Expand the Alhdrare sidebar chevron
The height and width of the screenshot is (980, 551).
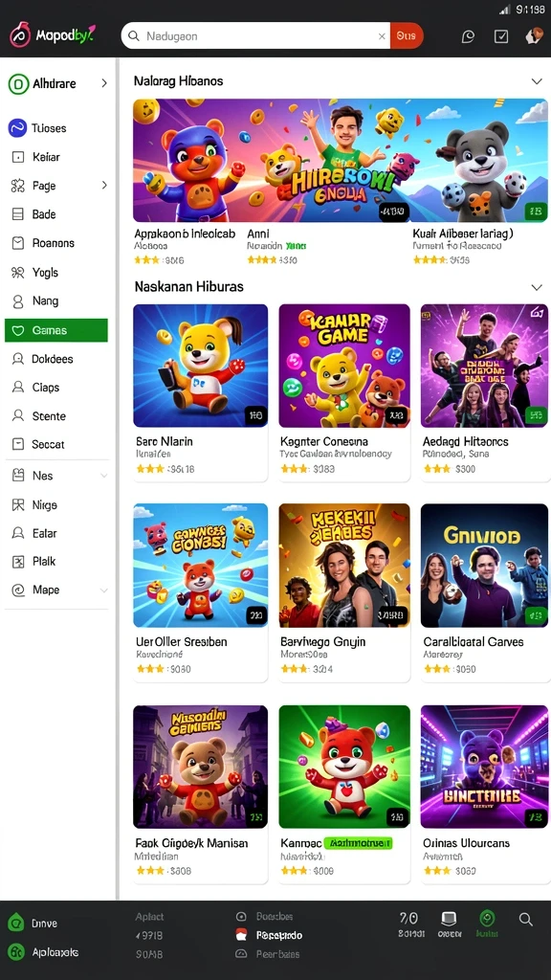click(103, 83)
